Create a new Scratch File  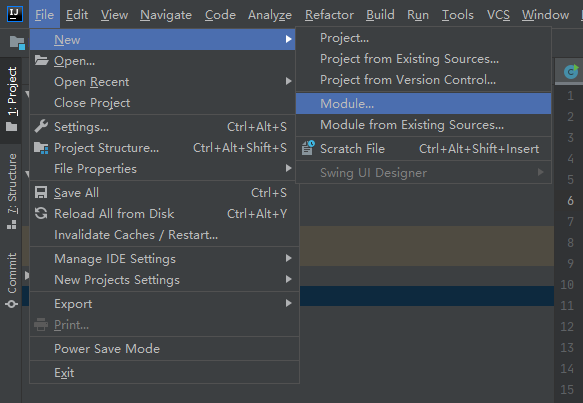click(x=423, y=149)
